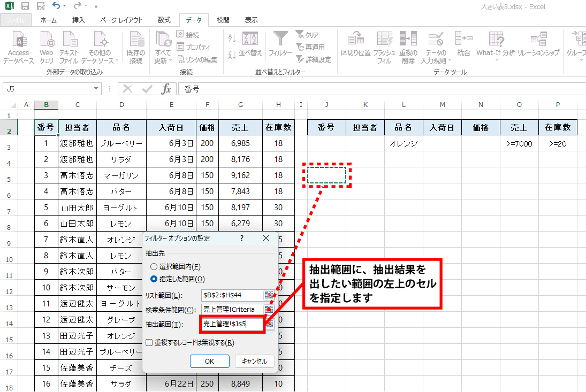
Task: Click the 抽出範囲 input field
Action: click(231, 324)
